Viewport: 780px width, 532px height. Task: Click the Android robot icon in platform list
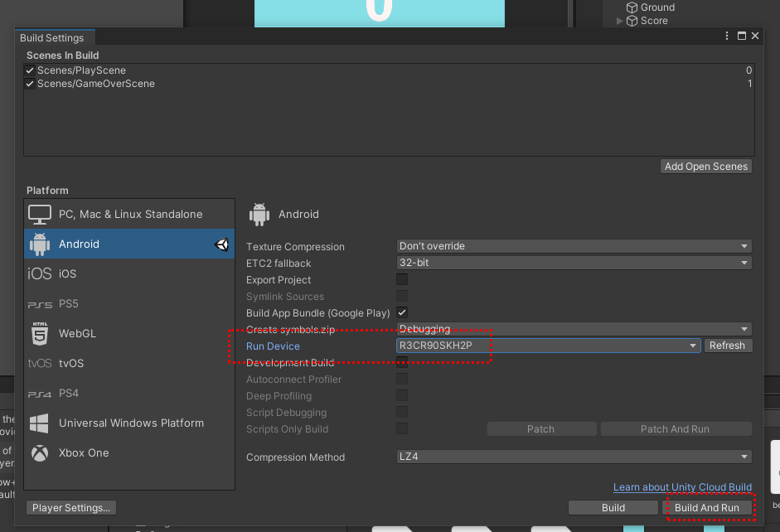pyautogui.click(x=40, y=244)
